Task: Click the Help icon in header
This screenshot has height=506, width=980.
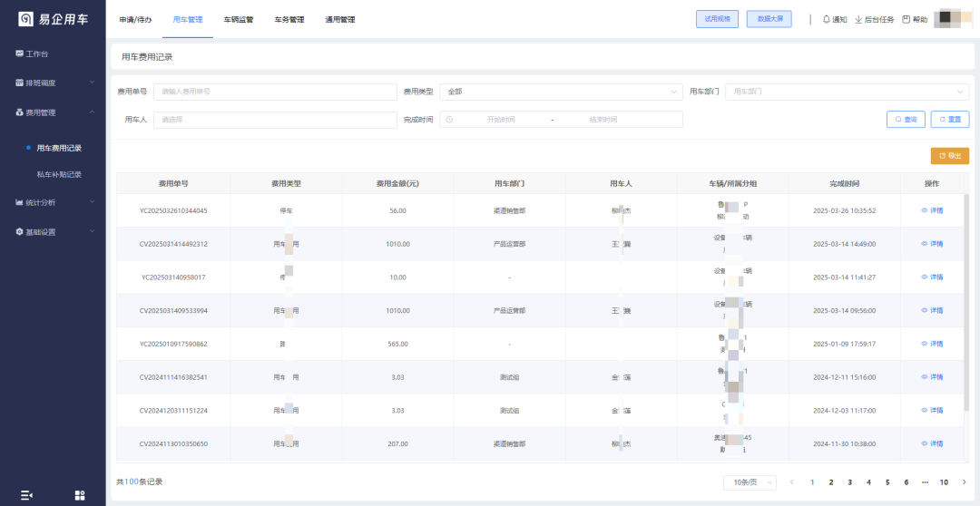Action: 906,19
